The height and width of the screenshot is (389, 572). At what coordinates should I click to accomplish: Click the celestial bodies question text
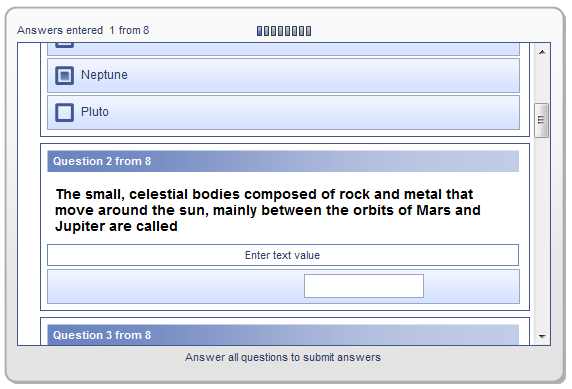click(x=268, y=210)
